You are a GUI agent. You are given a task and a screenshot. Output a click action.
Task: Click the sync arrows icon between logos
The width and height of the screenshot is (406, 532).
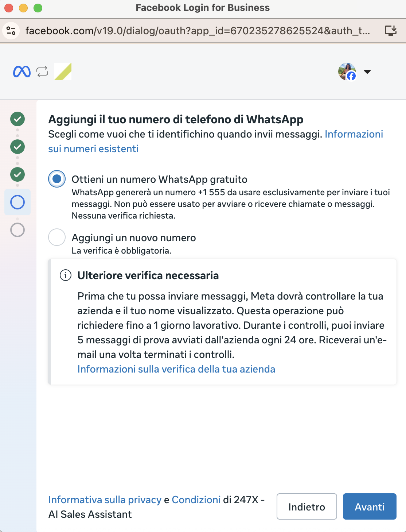[42, 72]
